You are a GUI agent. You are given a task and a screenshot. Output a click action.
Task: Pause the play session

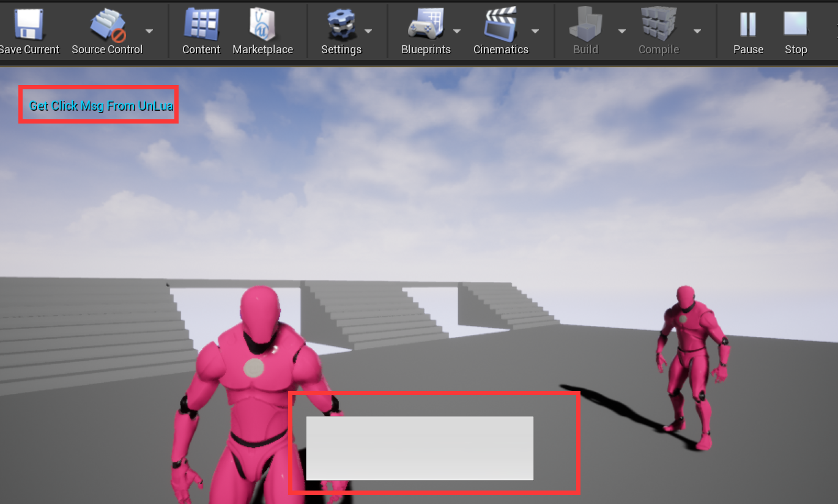point(747,24)
